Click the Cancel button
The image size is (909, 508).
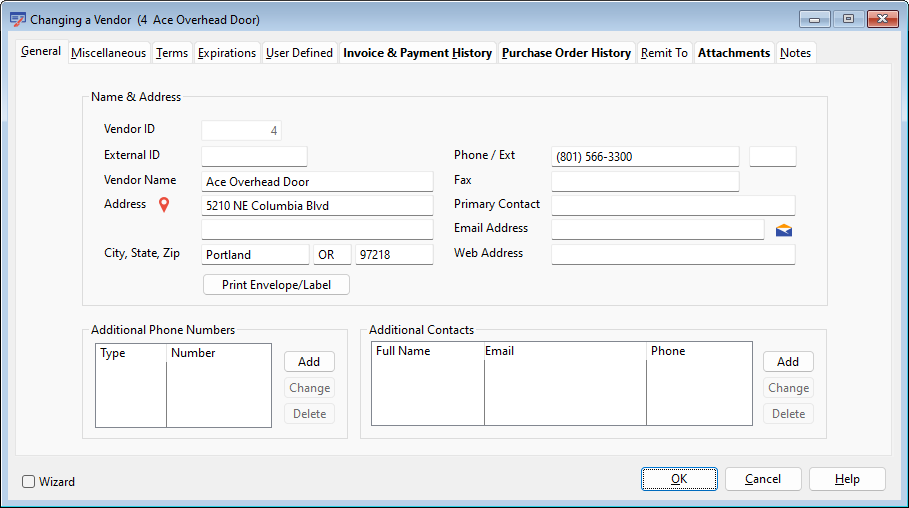pyautogui.click(x=763, y=479)
